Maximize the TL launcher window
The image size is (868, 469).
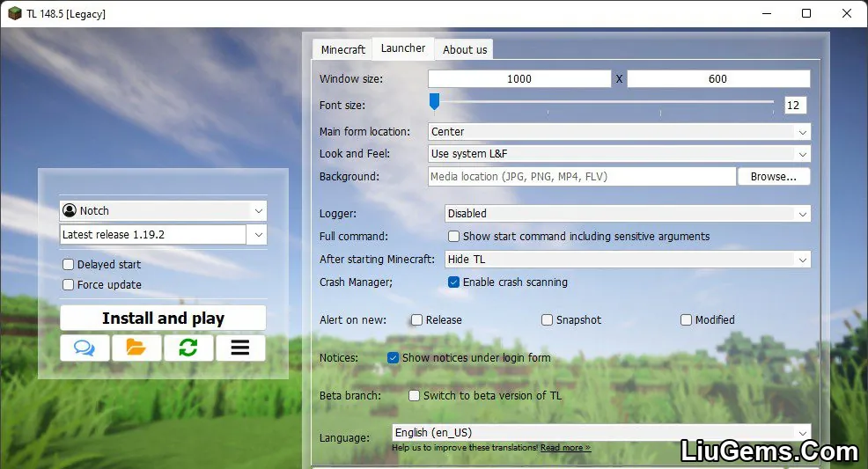point(806,13)
